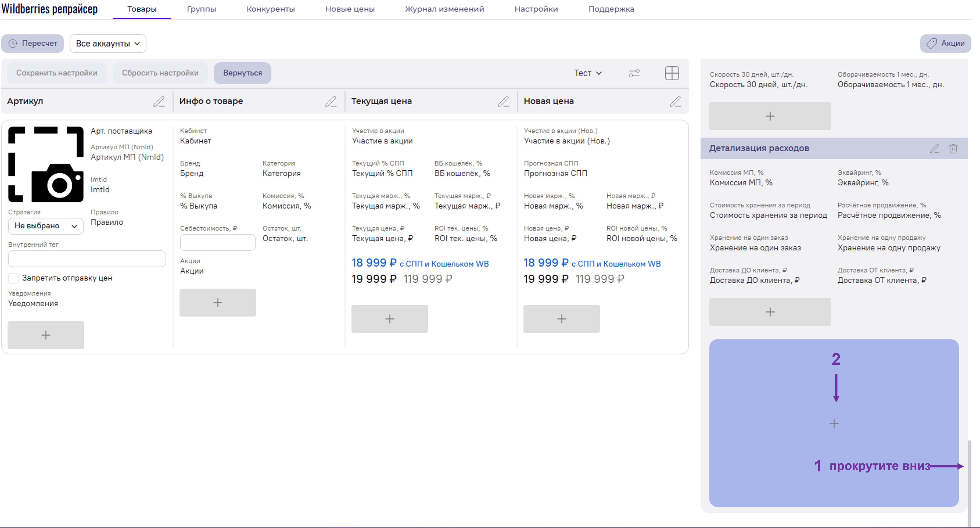Edit the Детализация расходов block title
The image size is (980, 528).
[x=934, y=148]
